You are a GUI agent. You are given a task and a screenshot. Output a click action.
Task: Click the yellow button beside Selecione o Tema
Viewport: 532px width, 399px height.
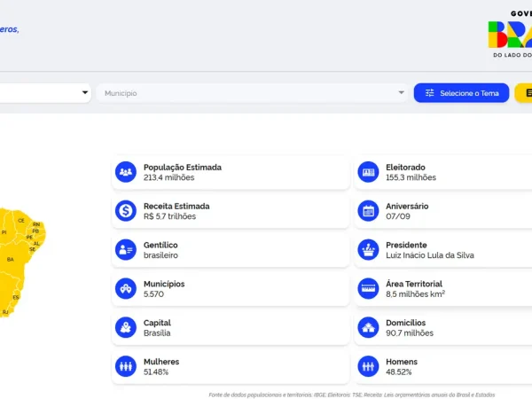523,93
